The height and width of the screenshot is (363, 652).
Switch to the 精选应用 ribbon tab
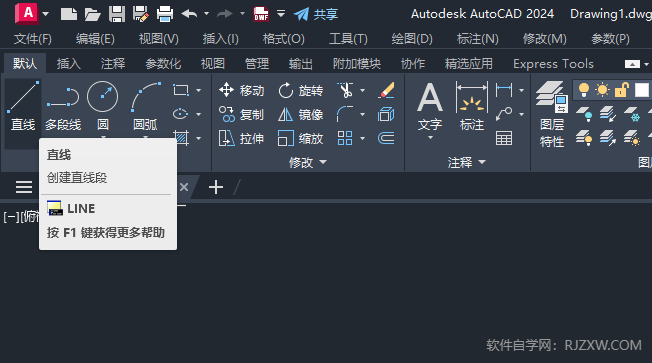(x=469, y=64)
